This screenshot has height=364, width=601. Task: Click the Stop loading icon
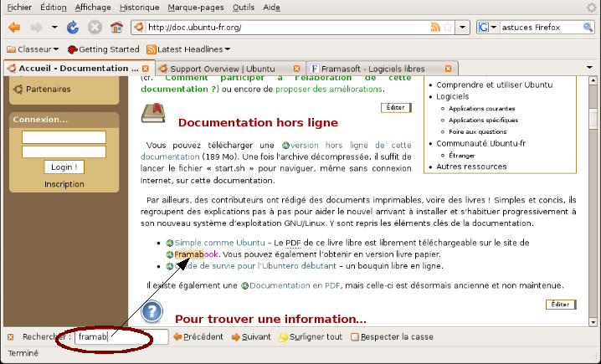coord(95,27)
